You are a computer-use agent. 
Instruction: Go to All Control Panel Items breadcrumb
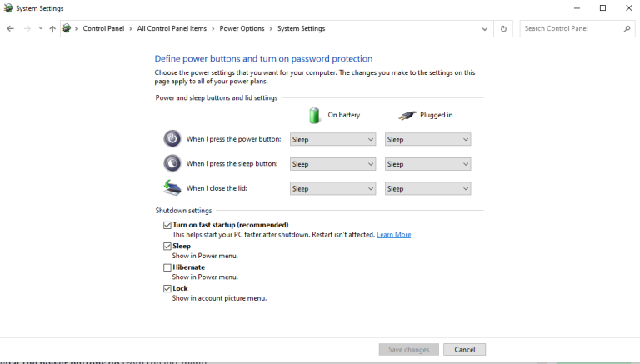(x=172, y=28)
